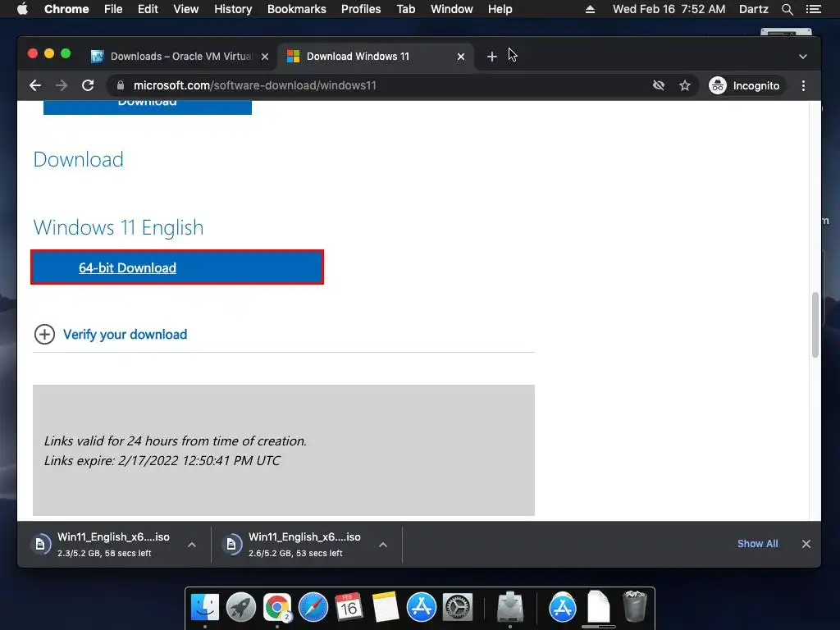This screenshot has height=630, width=840.
Task: Open the Incognito profile indicator
Action: 744,85
